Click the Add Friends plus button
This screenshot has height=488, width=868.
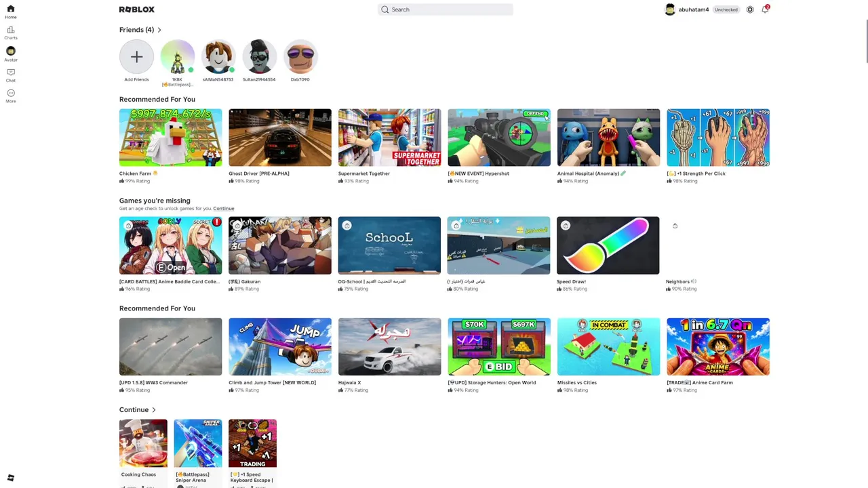point(136,57)
